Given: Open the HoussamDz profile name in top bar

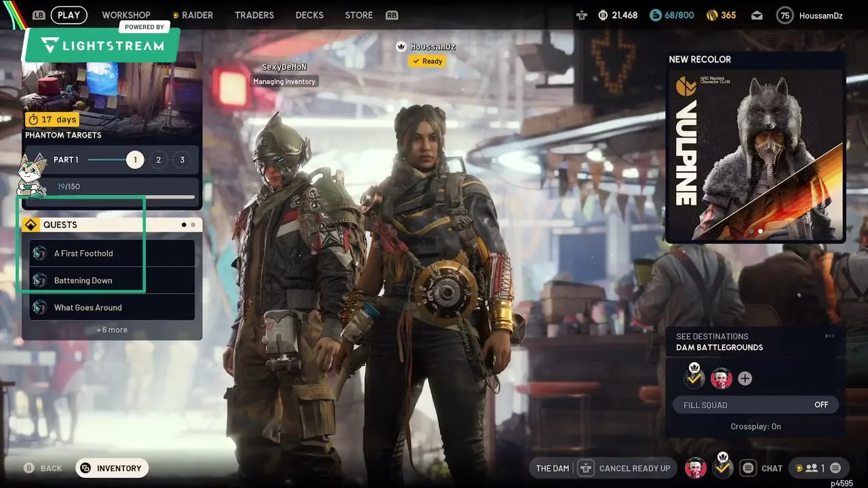Looking at the screenshot, I should click(821, 16).
